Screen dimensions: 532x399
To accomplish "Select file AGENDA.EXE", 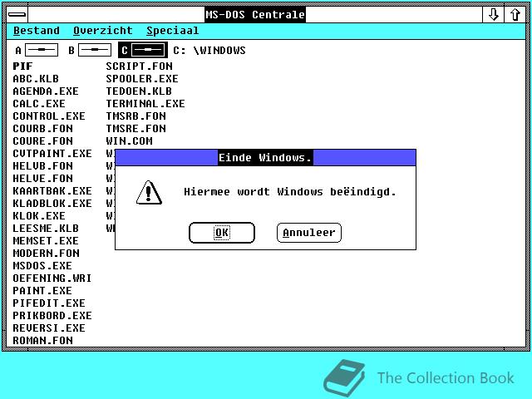I will point(46,91).
